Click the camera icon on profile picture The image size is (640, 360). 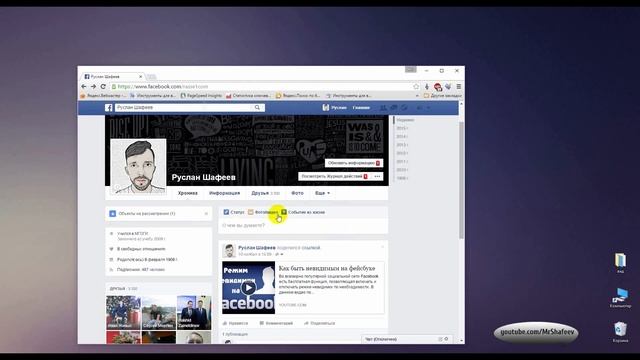pyautogui.click(x=118, y=187)
